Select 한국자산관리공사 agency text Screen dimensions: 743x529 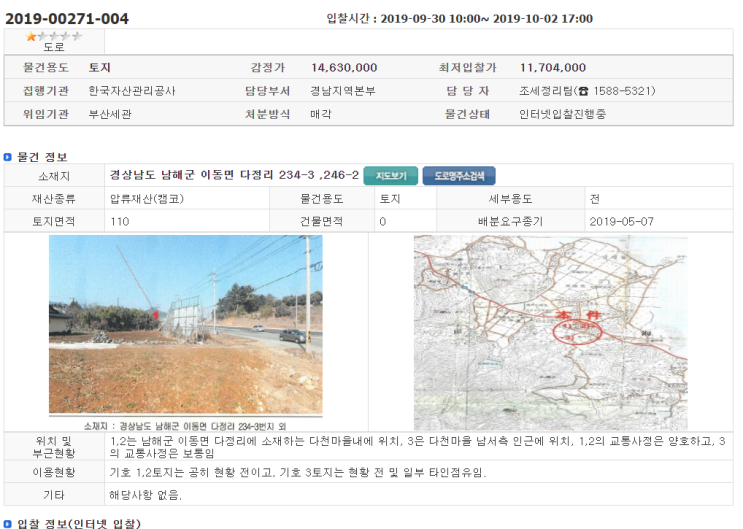[132, 91]
